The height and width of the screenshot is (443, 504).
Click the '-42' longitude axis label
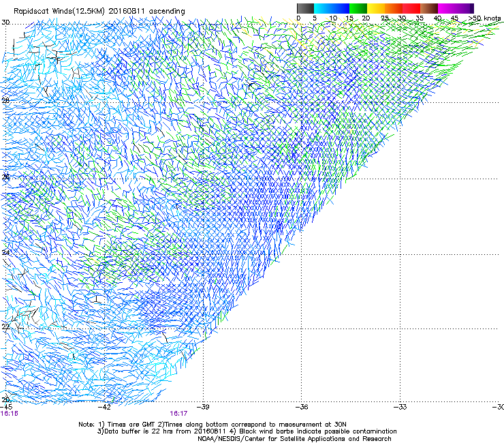(104, 407)
